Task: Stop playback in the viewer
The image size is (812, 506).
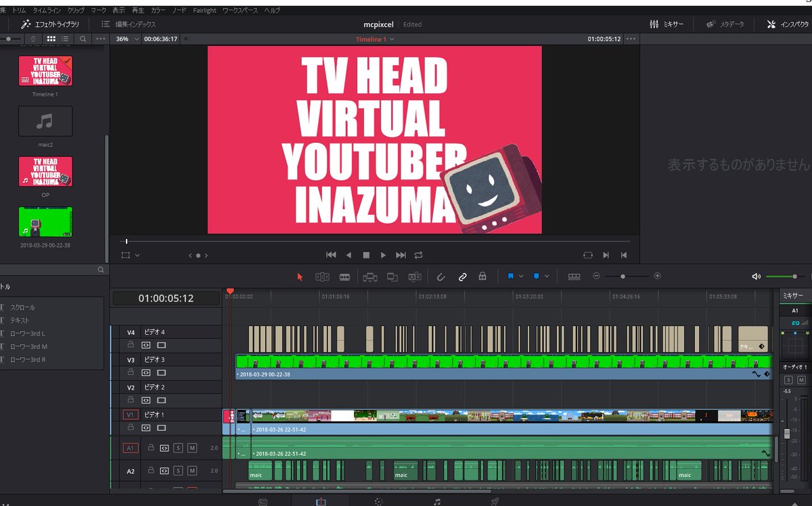Action: tap(366, 255)
